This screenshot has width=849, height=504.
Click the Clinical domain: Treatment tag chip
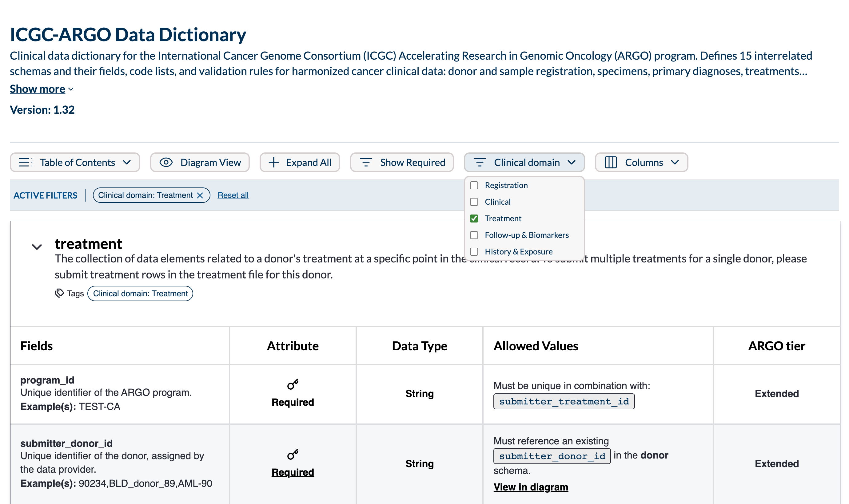coord(140,293)
